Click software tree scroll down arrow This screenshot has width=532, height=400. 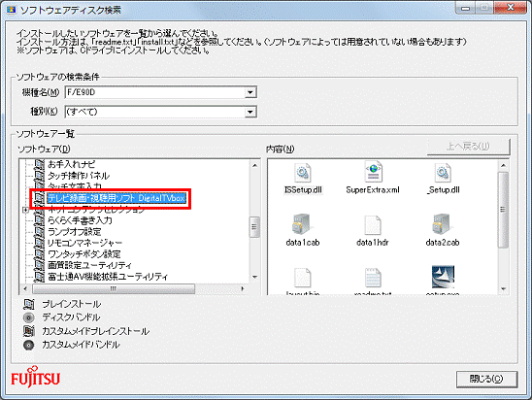pyautogui.click(x=254, y=277)
